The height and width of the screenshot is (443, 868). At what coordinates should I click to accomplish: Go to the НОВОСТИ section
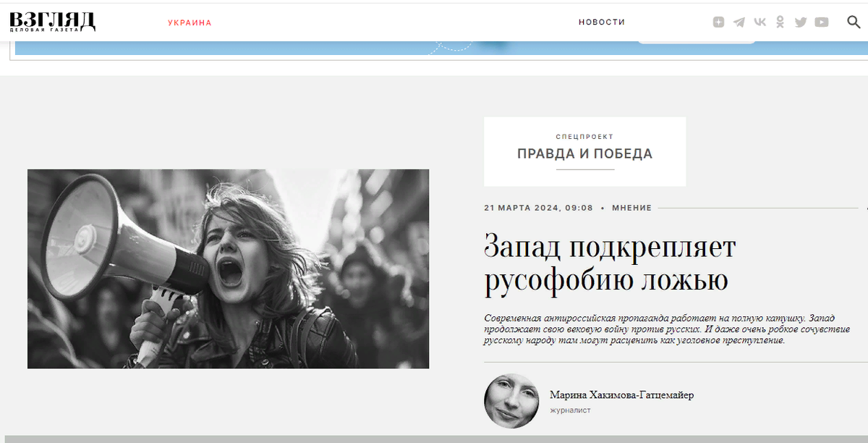(602, 22)
